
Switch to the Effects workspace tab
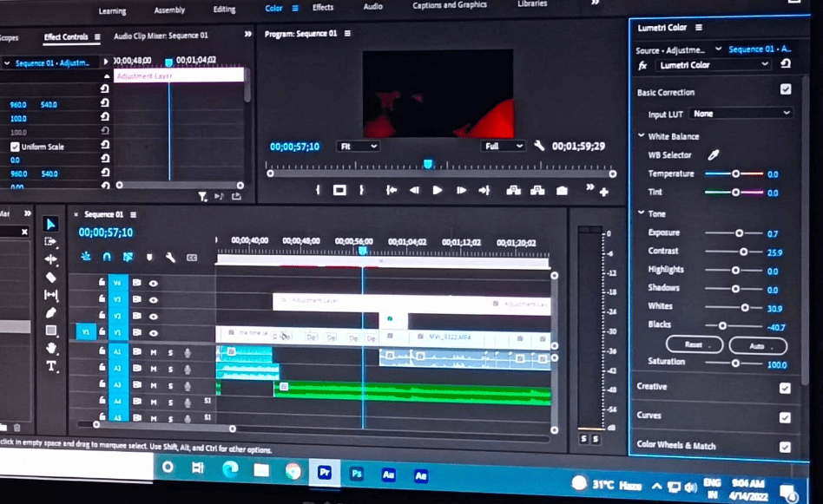pyautogui.click(x=323, y=8)
